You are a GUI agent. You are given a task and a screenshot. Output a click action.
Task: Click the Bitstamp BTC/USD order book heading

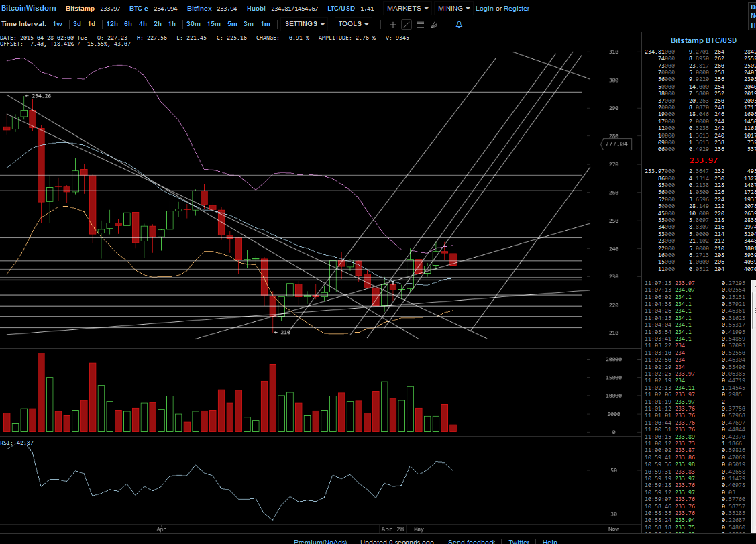pos(704,40)
